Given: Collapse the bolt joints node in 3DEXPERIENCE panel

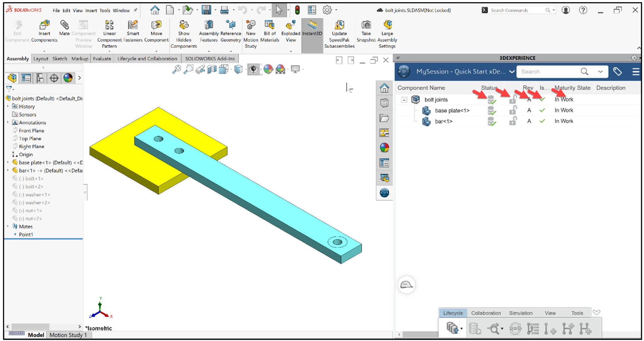Looking at the screenshot, I should tap(404, 99).
